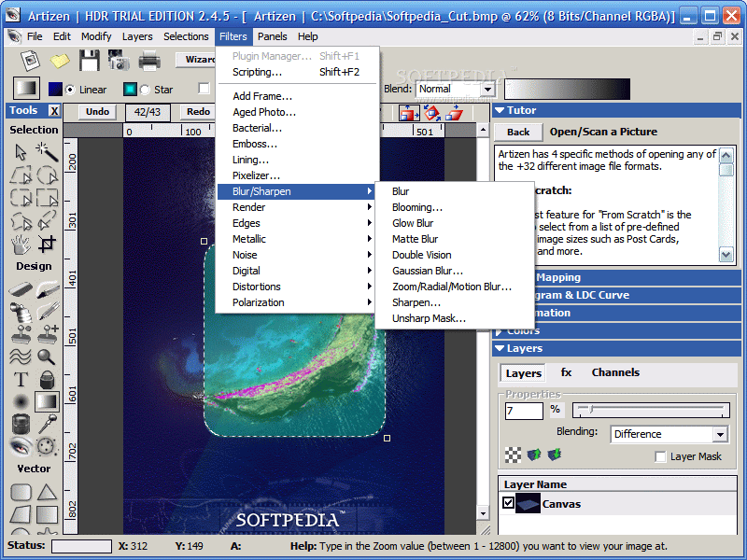The height and width of the screenshot is (560, 747).
Task: Enable the Layer Mask checkbox
Action: (x=661, y=456)
